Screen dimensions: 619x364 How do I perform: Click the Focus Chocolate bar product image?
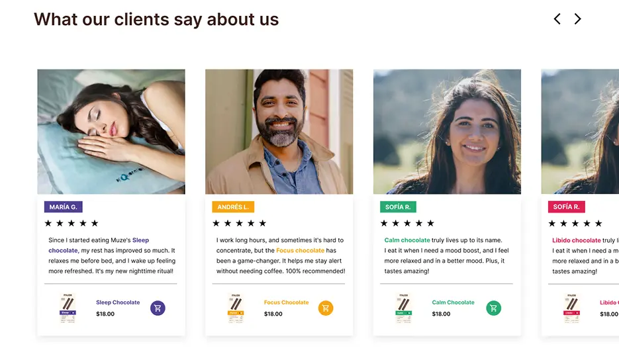pos(236,308)
